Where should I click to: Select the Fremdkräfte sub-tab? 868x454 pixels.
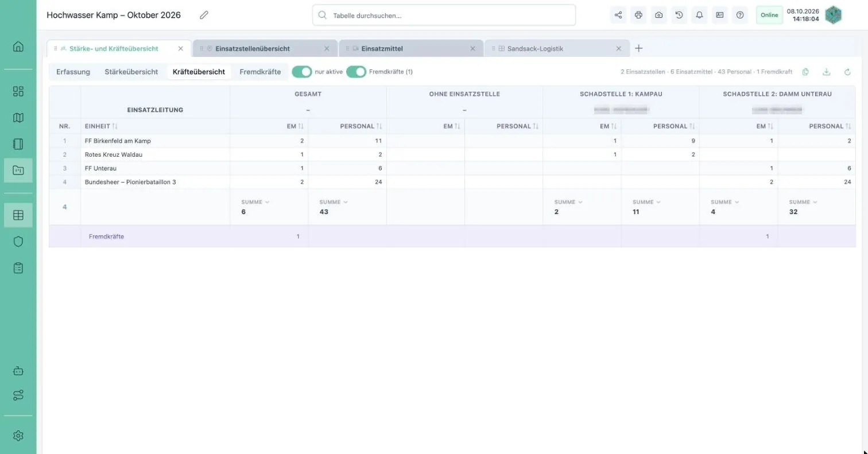[260, 72]
